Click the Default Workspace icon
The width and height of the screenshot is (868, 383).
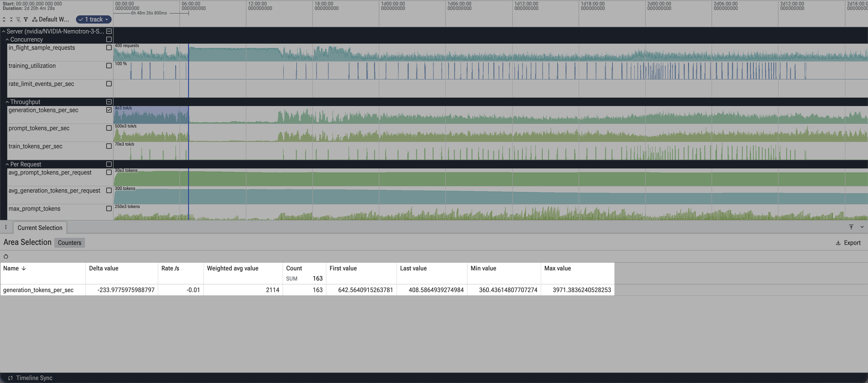point(35,19)
